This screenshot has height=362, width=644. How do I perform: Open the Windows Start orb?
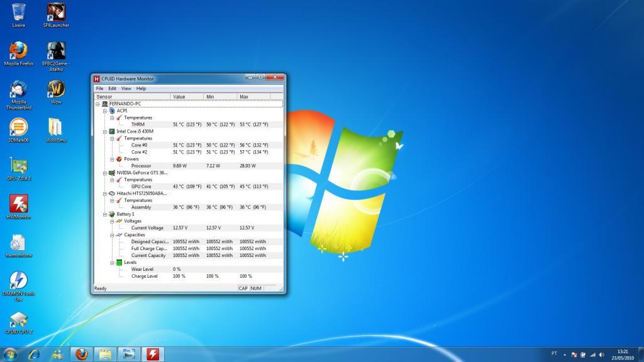coord(10,354)
